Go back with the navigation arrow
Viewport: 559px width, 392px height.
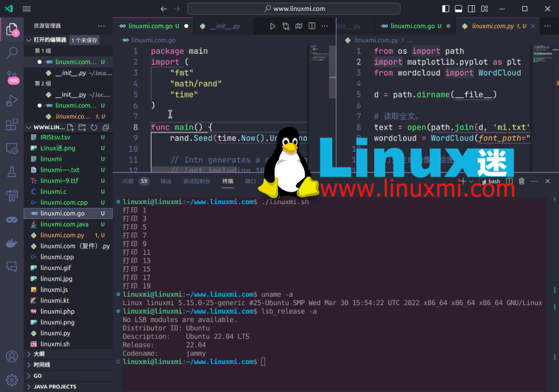pyautogui.click(x=164, y=9)
